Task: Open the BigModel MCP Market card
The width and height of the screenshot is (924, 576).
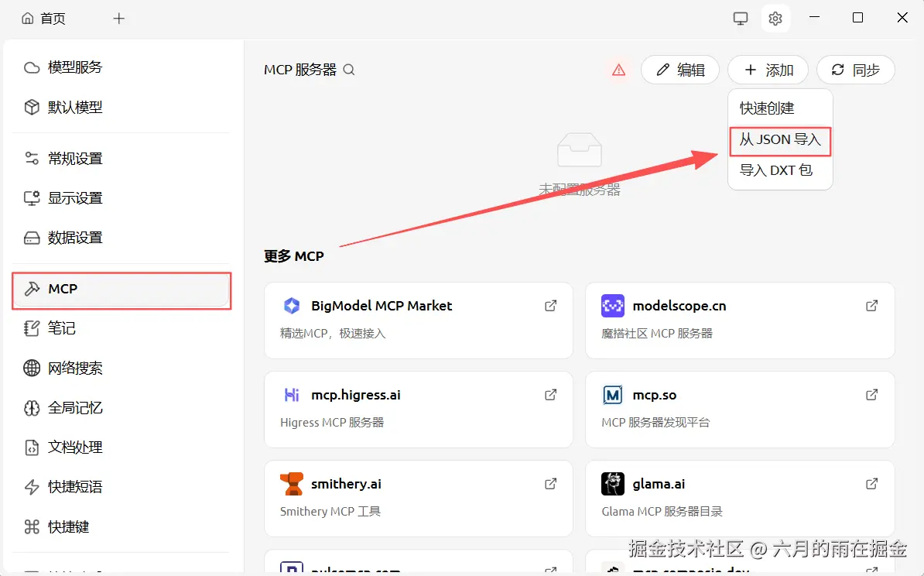Action: (x=419, y=321)
